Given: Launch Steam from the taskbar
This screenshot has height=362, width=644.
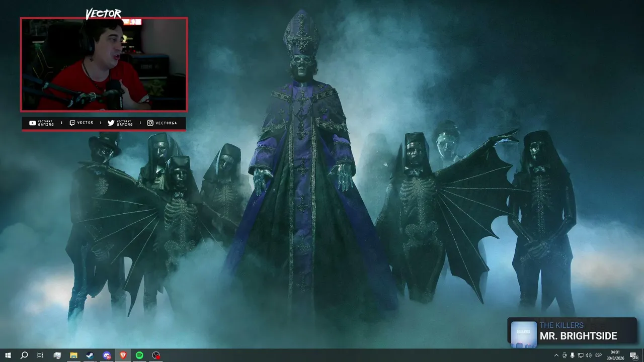Looking at the screenshot, I should (x=90, y=355).
